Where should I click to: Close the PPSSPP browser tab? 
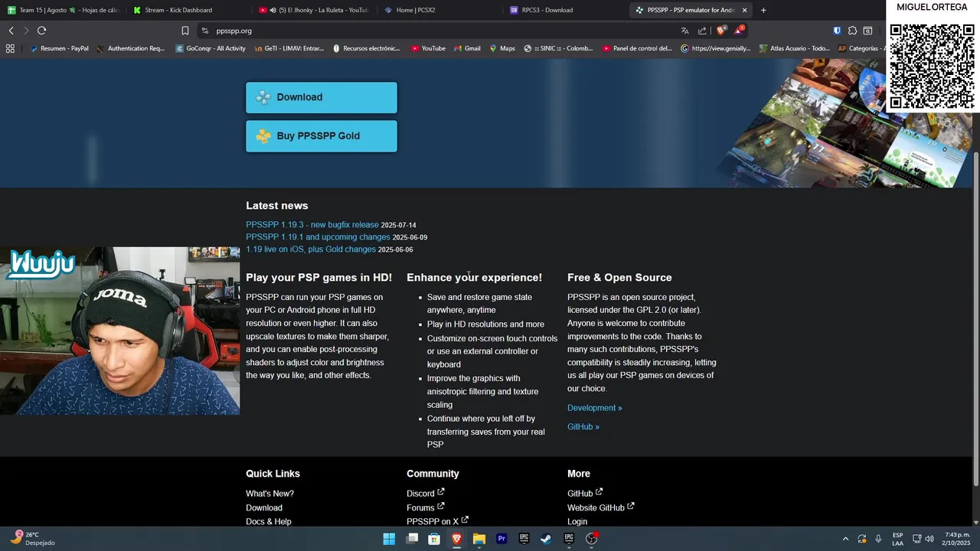[x=744, y=10]
